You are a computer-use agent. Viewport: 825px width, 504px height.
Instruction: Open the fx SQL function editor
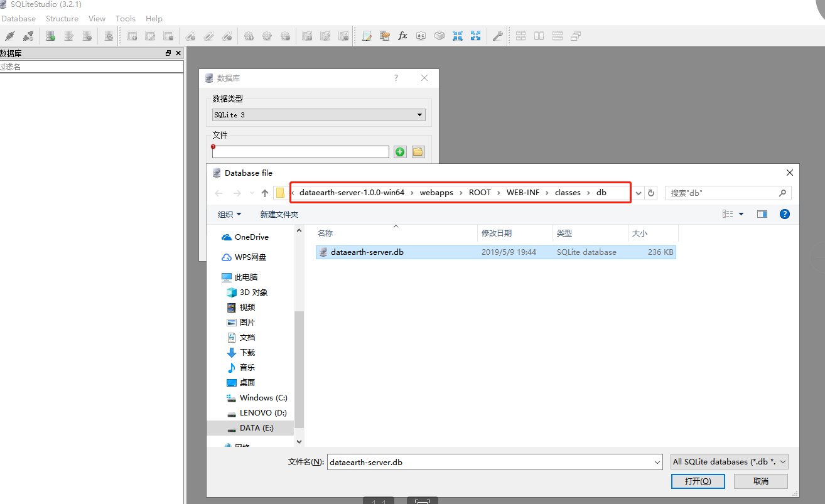pos(403,36)
